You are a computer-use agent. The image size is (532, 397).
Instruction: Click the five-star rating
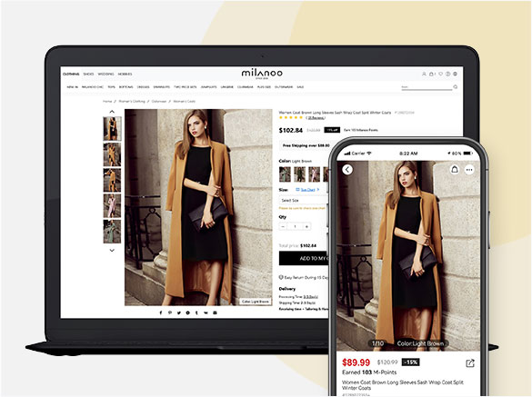coord(291,117)
